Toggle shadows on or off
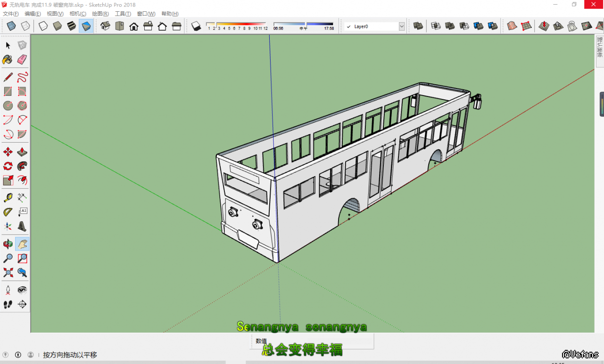The height and width of the screenshot is (364, 604). (x=196, y=26)
